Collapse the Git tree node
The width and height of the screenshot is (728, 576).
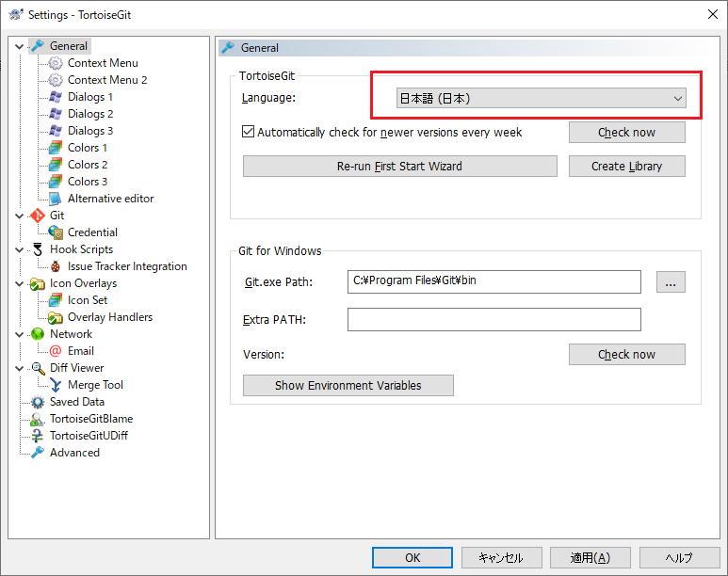19,216
